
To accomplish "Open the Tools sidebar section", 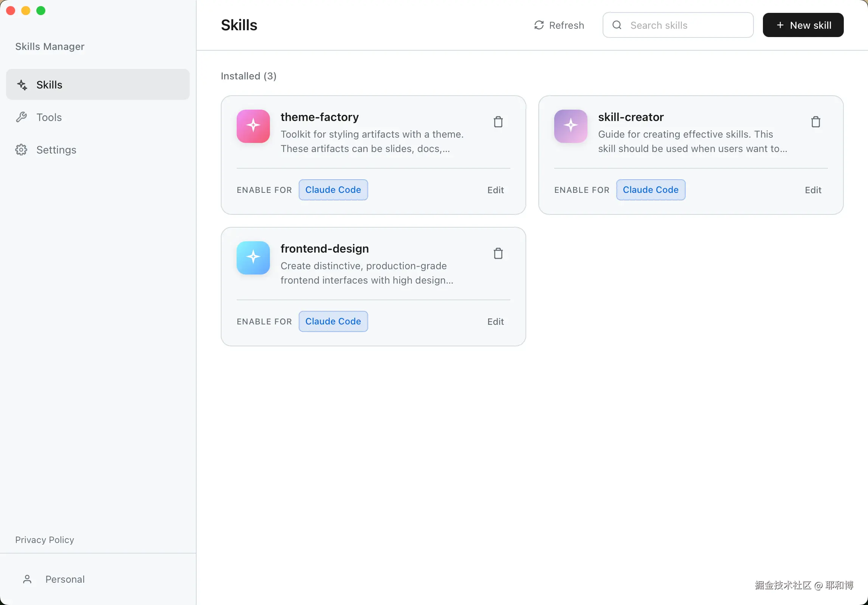I will [49, 117].
